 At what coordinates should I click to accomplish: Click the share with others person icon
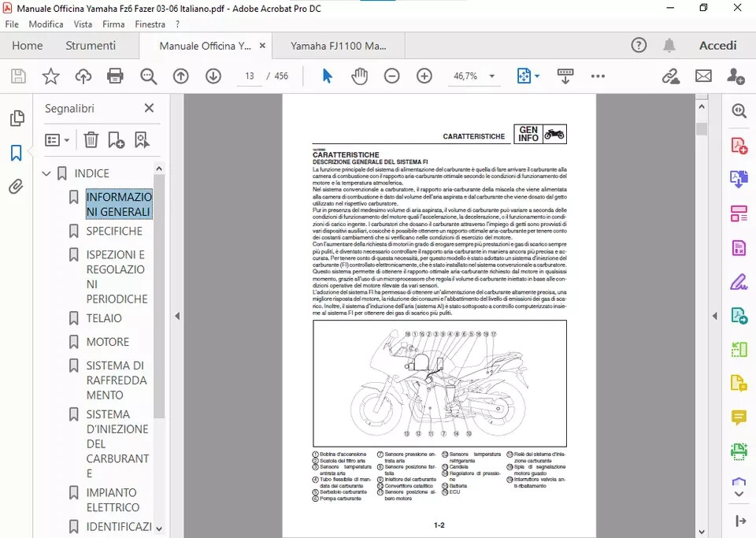click(736, 76)
